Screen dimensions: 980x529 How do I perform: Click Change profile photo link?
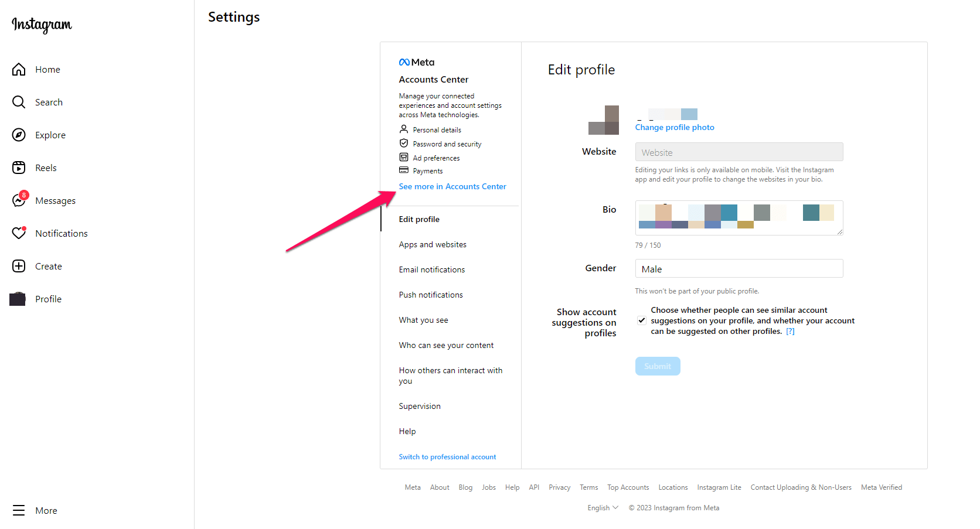(x=675, y=128)
